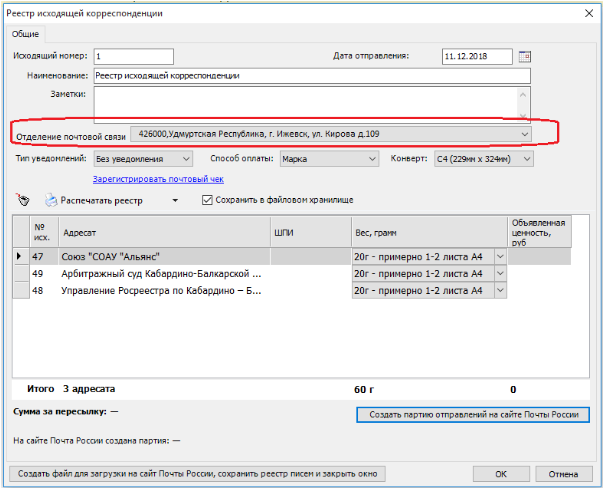Open weight dropdown for Союз СОАУ Альянс
The height and width of the screenshot is (490, 605).
point(501,257)
